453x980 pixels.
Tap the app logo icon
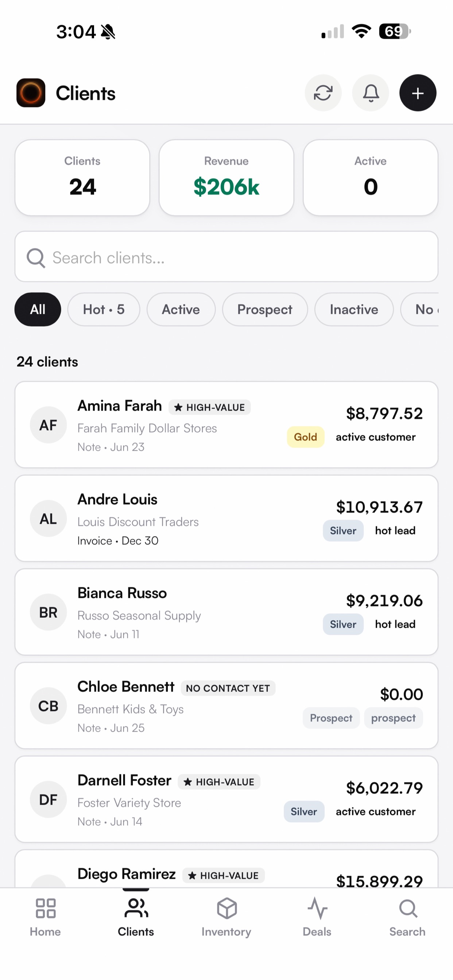[31, 93]
